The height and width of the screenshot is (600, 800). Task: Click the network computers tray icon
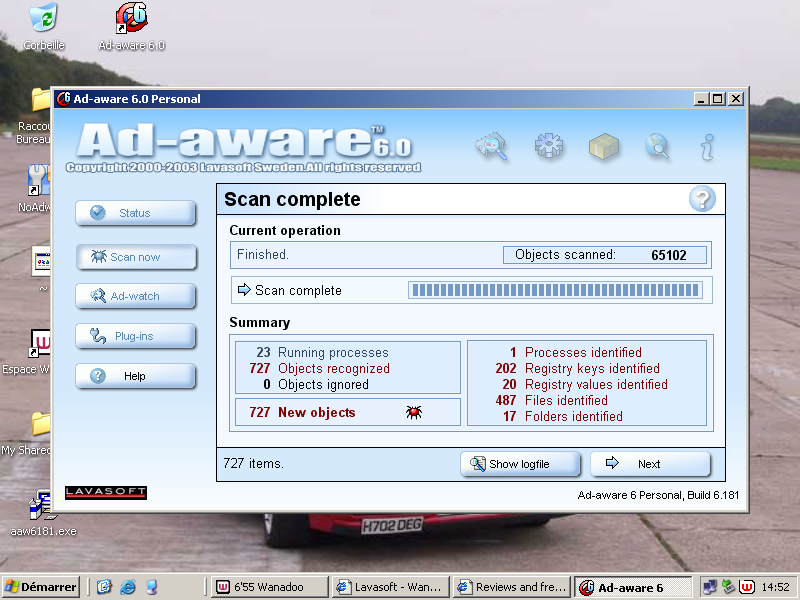pos(709,587)
